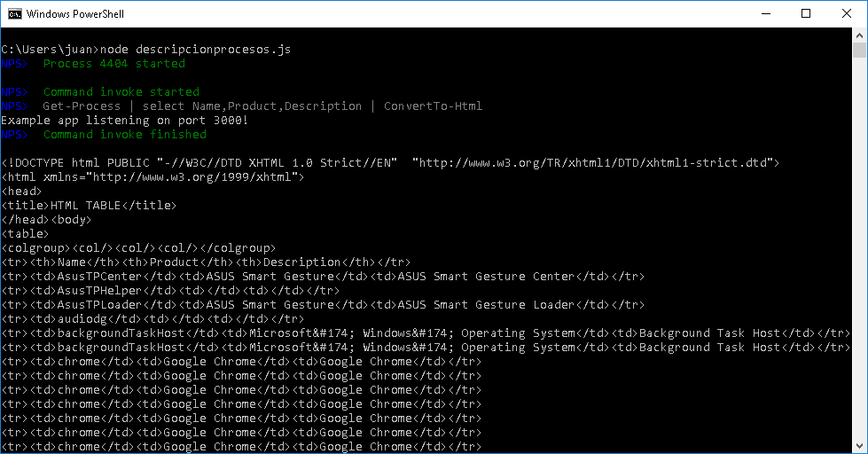The image size is (868, 454).
Task: Click the "Command invoke finished" line
Action: point(124,135)
